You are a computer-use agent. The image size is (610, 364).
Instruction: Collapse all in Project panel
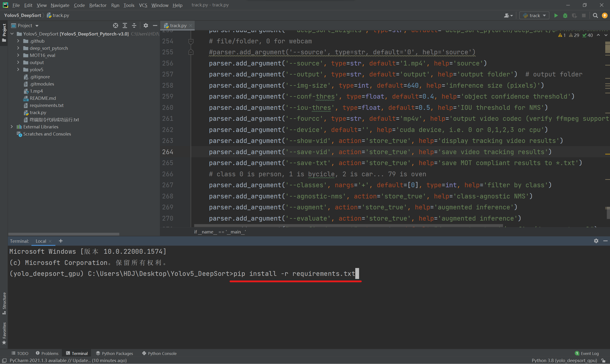coord(134,25)
